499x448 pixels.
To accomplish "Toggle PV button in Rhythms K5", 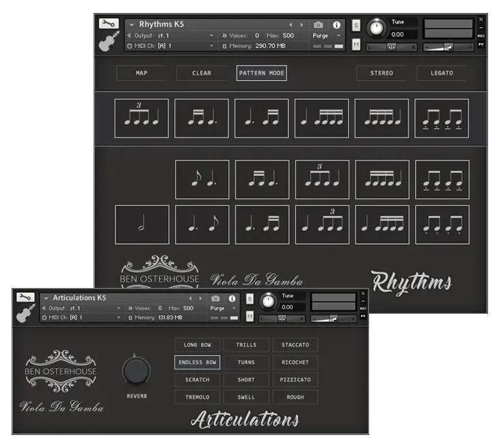I will point(481,44).
